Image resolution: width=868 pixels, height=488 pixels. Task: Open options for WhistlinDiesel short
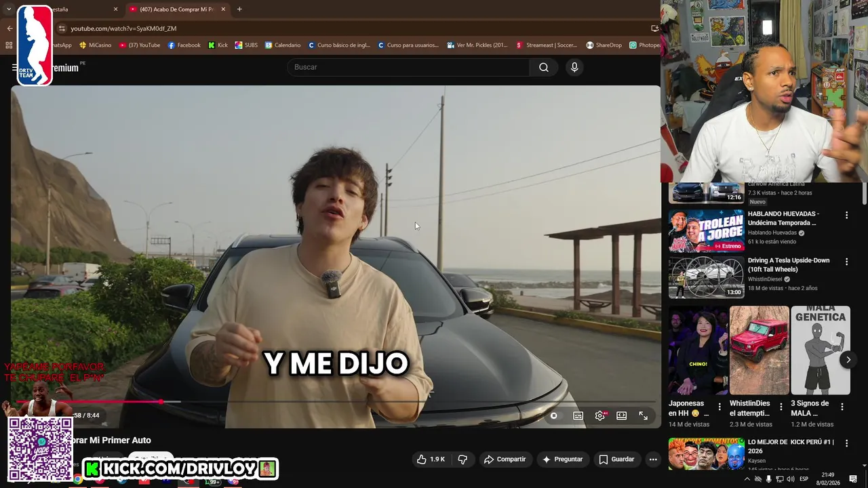click(x=781, y=407)
